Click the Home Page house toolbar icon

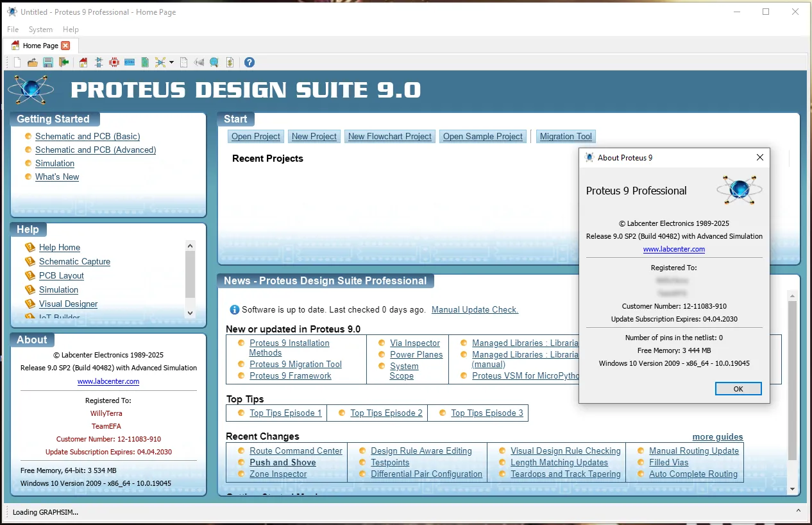pyautogui.click(x=83, y=62)
